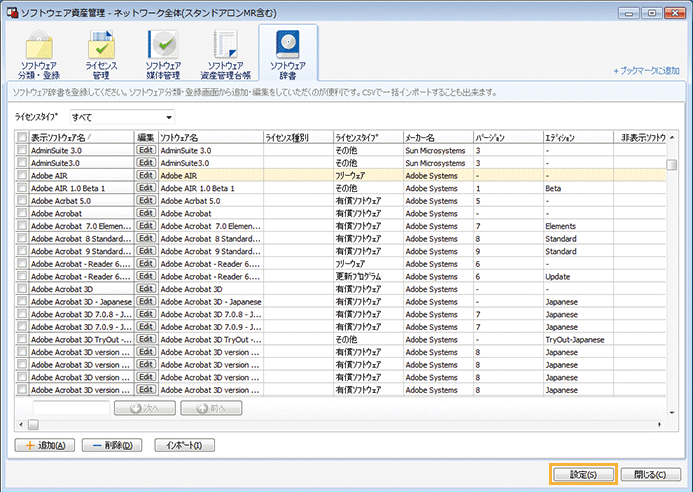The height and width of the screenshot is (492, 693).
Task: Select Sun Microsystems in AdminSuite 3.0 row
Action: point(438,150)
